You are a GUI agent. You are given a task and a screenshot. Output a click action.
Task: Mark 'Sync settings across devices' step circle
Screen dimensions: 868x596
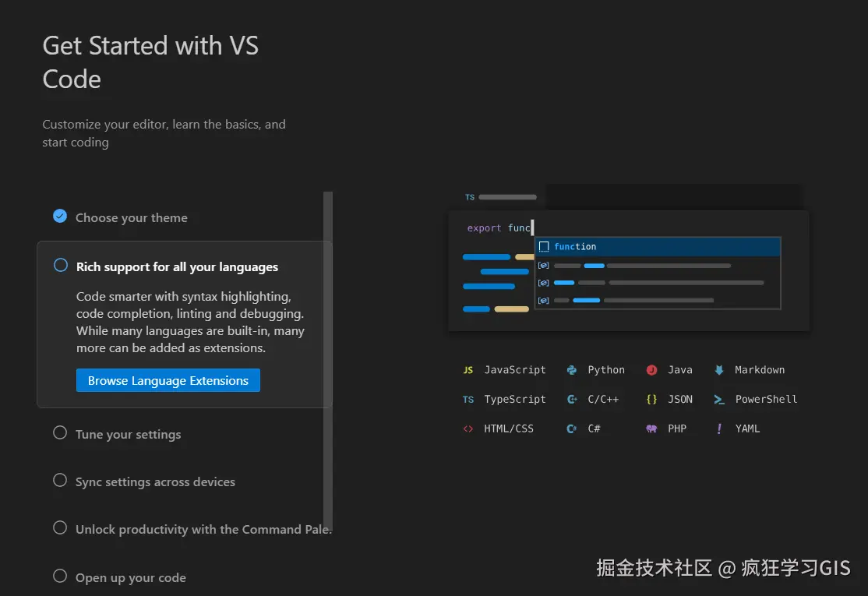click(60, 481)
